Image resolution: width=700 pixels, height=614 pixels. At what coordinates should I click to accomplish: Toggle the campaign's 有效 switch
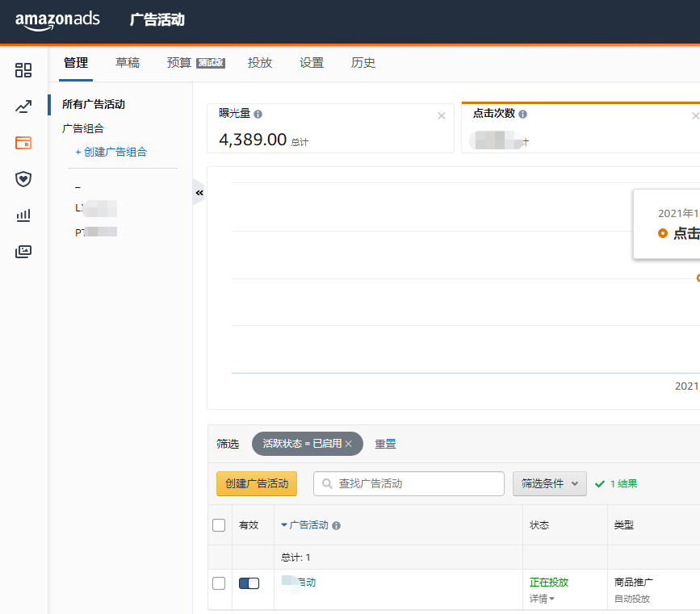[x=249, y=583]
